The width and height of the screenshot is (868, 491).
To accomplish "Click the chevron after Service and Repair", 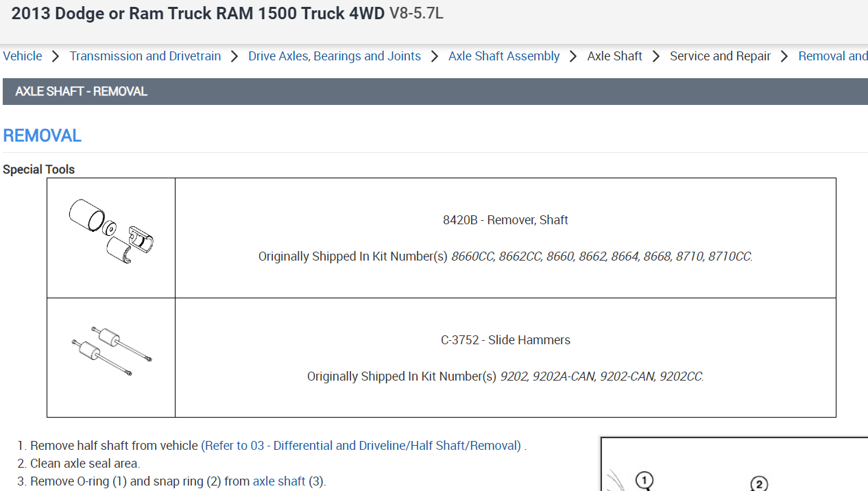I will 784,56.
